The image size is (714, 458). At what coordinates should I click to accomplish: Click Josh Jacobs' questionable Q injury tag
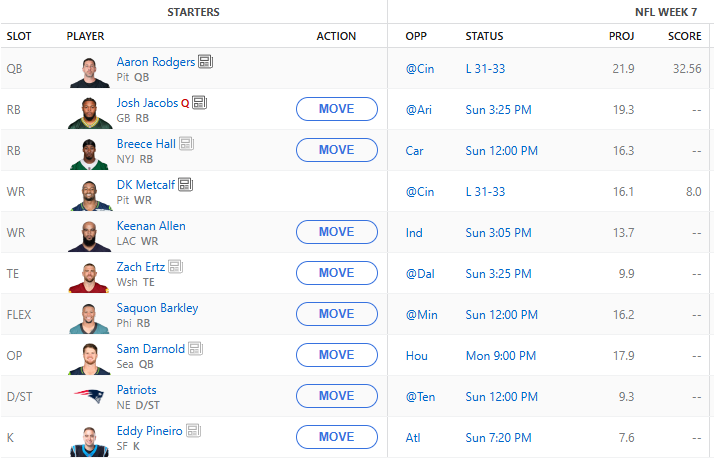pyautogui.click(x=185, y=103)
